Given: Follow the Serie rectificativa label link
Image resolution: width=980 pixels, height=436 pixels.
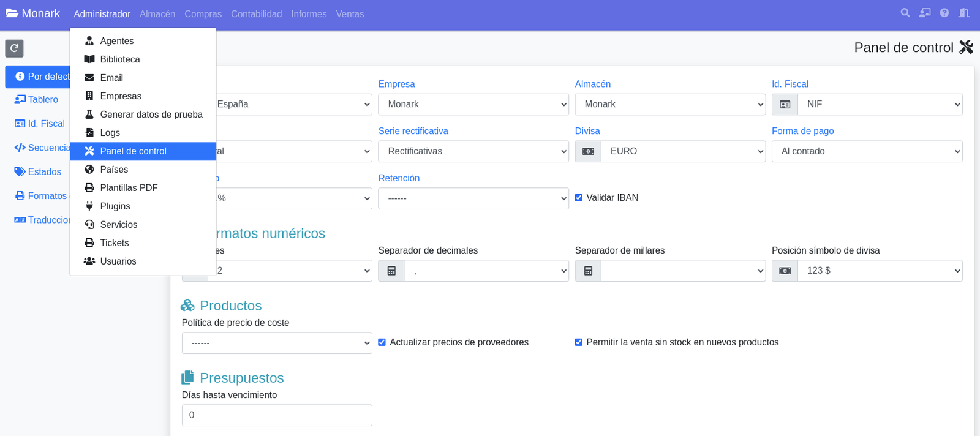Looking at the screenshot, I should click(x=413, y=131).
